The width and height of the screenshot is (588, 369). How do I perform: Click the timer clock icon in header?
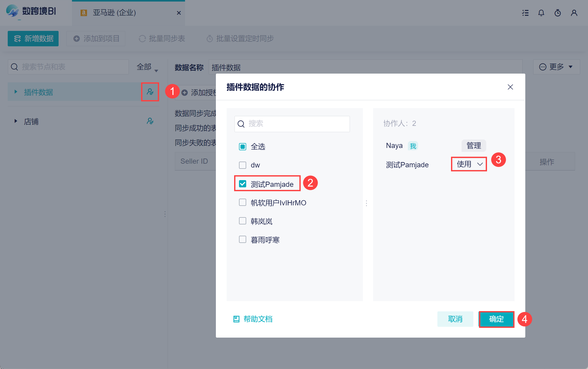[x=557, y=13]
